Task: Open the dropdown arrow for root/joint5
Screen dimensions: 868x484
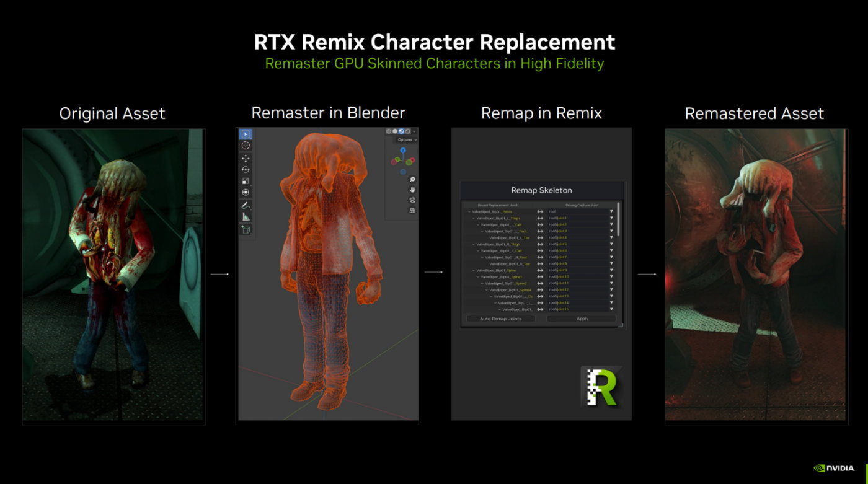Action: [x=611, y=244]
